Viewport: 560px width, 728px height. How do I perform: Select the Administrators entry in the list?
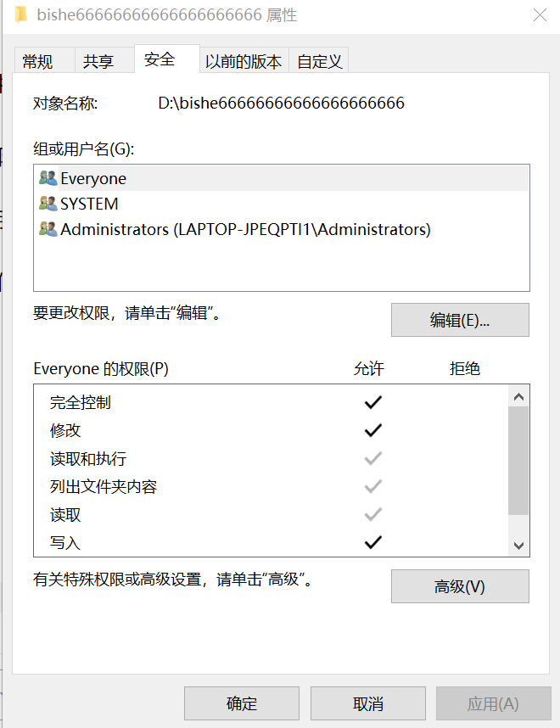click(x=170, y=229)
